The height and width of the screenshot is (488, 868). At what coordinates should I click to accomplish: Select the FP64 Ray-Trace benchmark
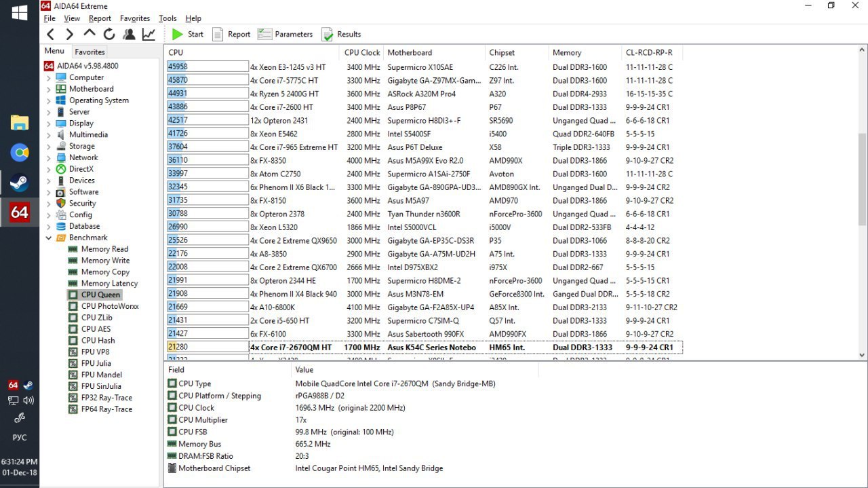100,409
